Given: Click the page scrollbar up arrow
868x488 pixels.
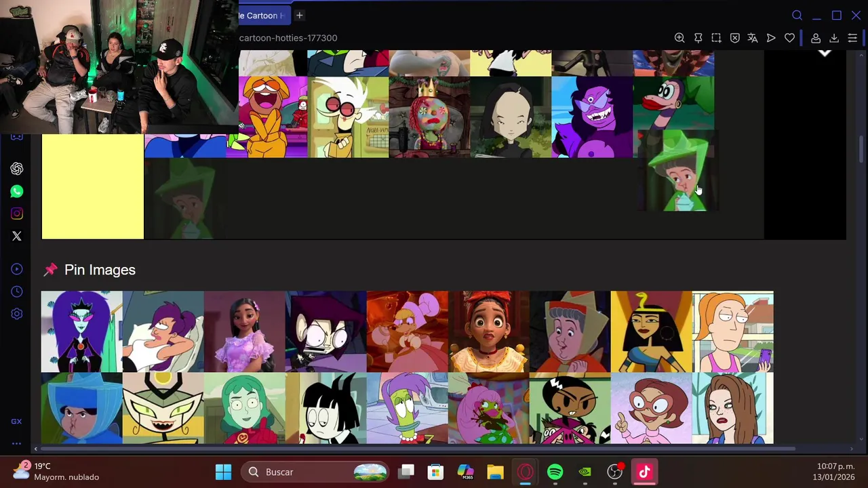Looking at the screenshot, I should 862,55.
